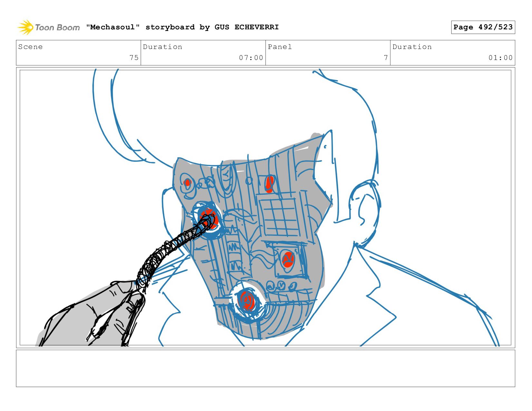The image size is (532, 411).
Task: Click the storyboard panel drawing
Action: coord(265,208)
